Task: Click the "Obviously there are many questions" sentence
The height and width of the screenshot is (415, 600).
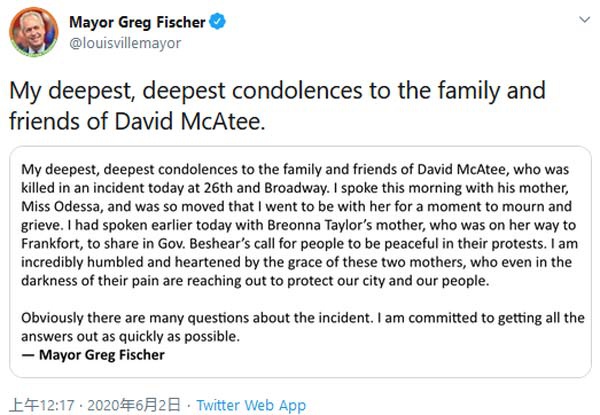Action: [197, 318]
